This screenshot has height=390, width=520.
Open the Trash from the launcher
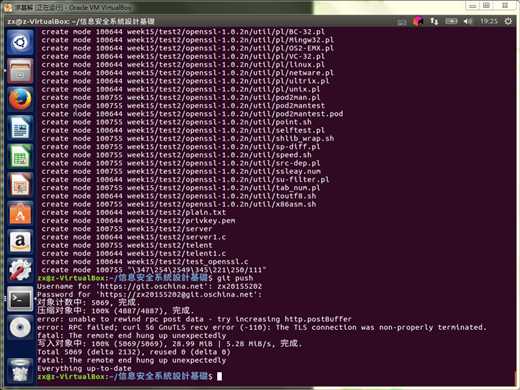[20, 371]
